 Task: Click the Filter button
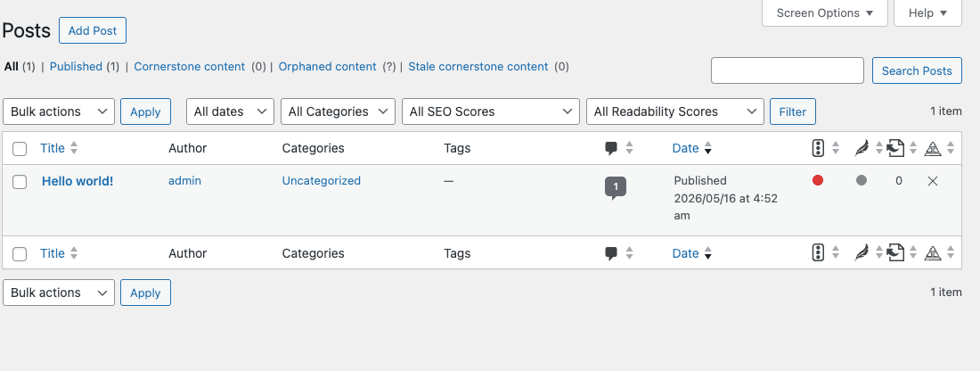coord(793,111)
